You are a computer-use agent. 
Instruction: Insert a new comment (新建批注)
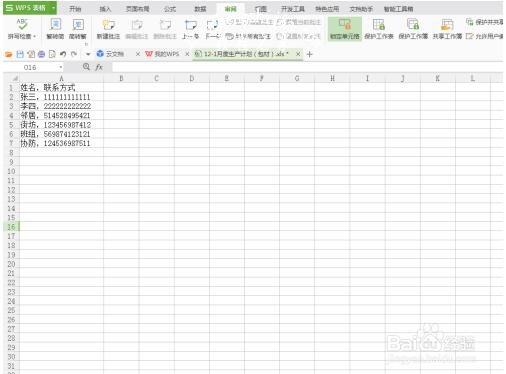[108, 29]
